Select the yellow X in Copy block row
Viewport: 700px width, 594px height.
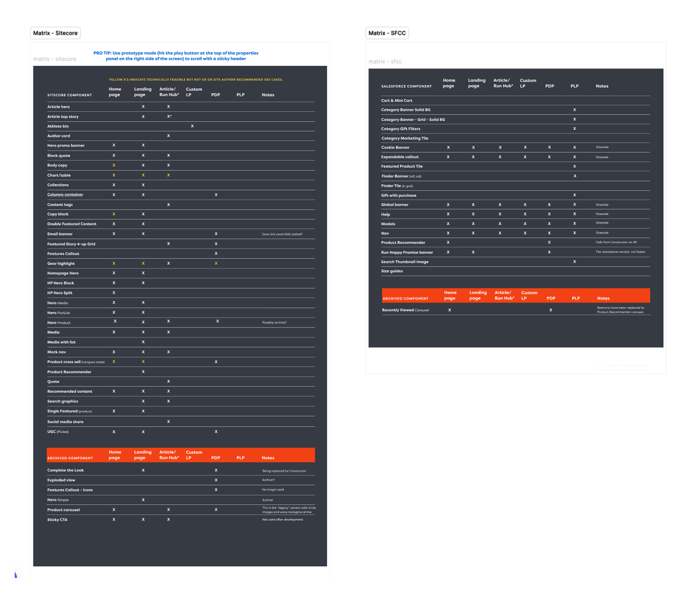pyautogui.click(x=114, y=214)
